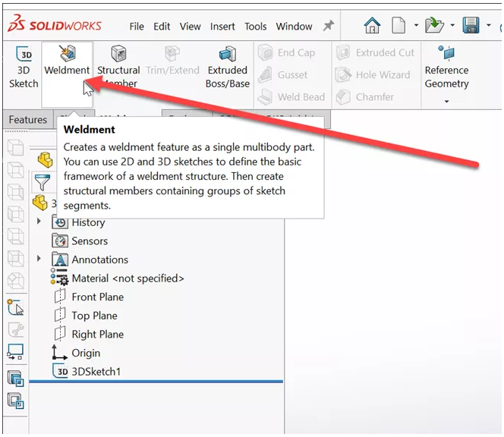Click the Trim/Extend tool
This screenshot has width=504, height=437.
pyautogui.click(x=172, y=61)
